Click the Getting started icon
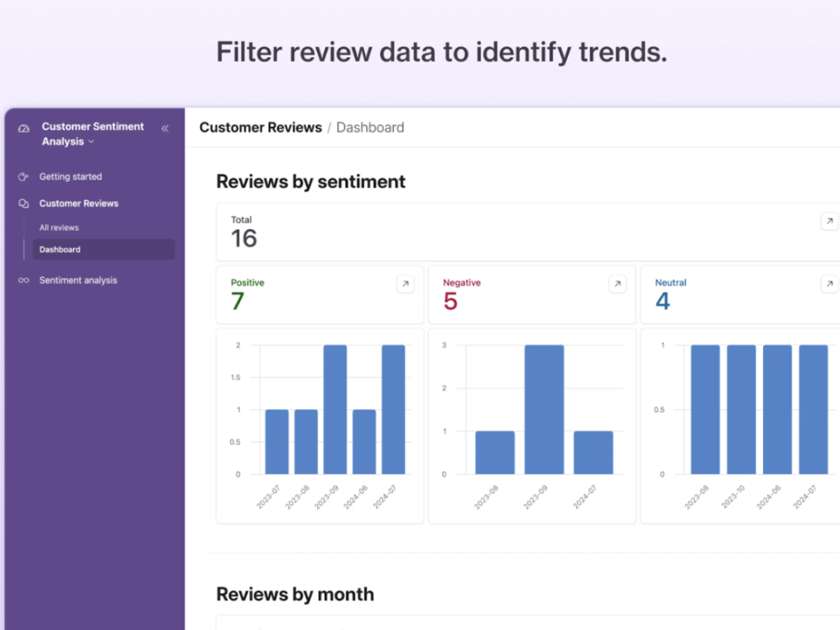The height and width of the screenshot is (630, 840). point(23,177)
